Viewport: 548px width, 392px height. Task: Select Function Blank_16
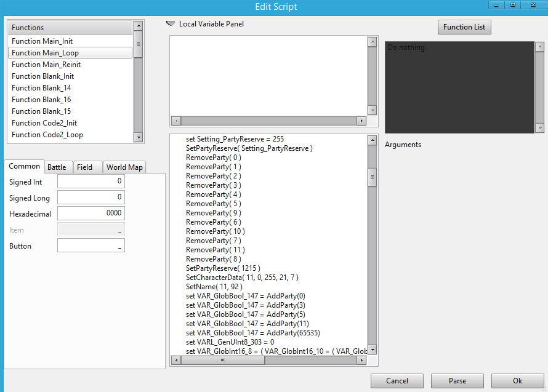pos(70,100)
